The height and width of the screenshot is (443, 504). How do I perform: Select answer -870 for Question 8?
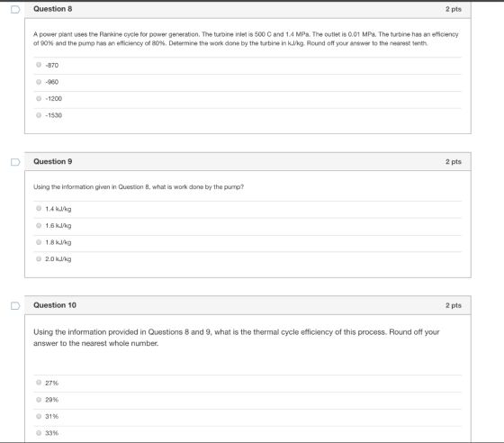tap(39, 65)
